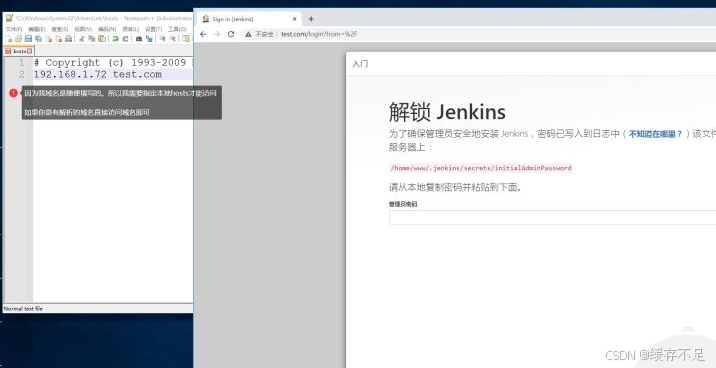Open the 文件(F) menu in Notepad++
The height and width of the screenshot is (368, 716).
click(14, 29)
